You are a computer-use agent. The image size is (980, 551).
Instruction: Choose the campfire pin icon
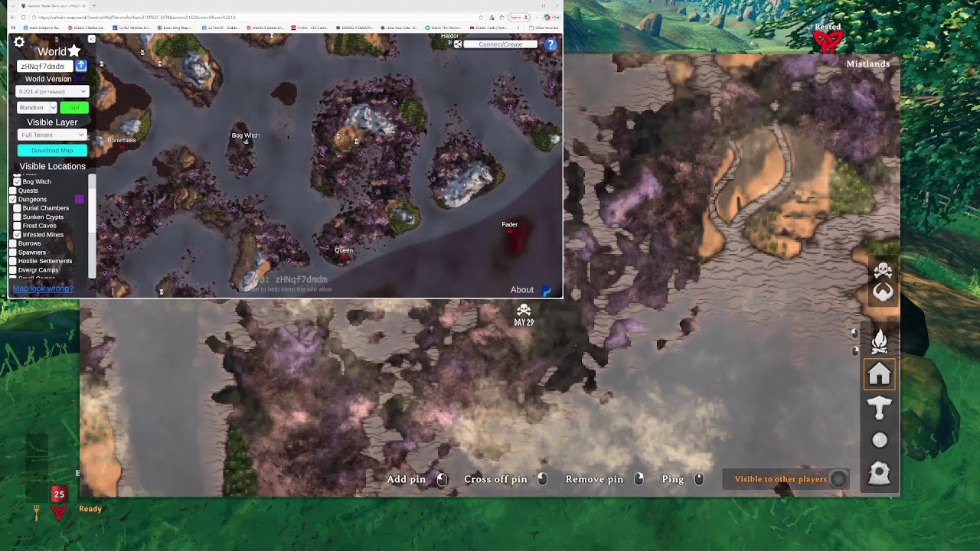point(879,341)
